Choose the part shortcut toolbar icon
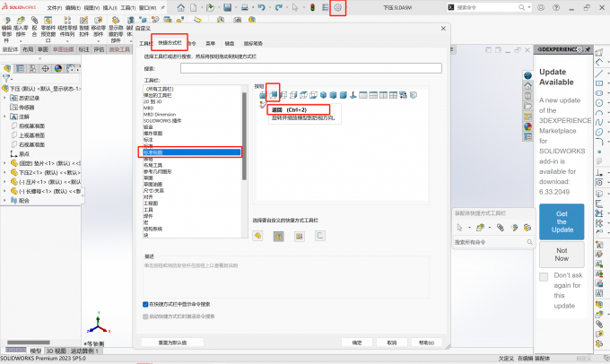This screenshot has height=364, width=610. click(257, 236)
